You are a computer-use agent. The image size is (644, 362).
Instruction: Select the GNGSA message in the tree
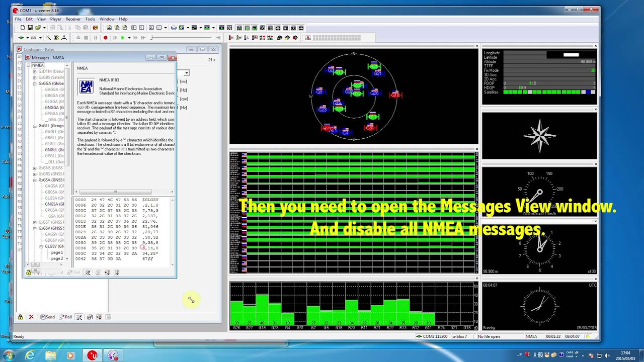[54, 204]
